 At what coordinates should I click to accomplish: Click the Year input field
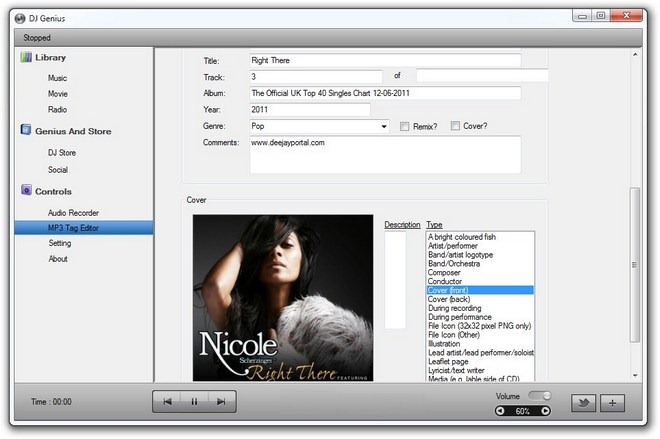(310, 109)
